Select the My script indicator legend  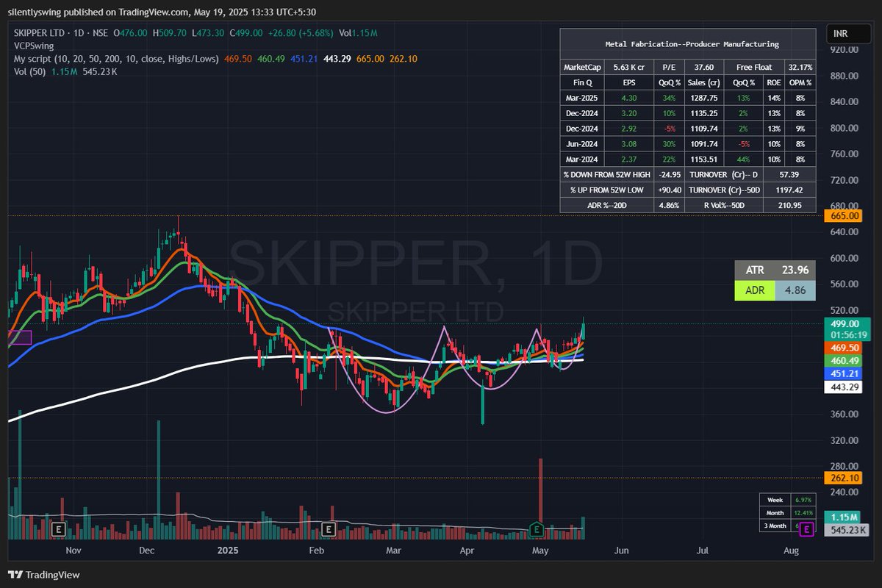click(115, 59)
